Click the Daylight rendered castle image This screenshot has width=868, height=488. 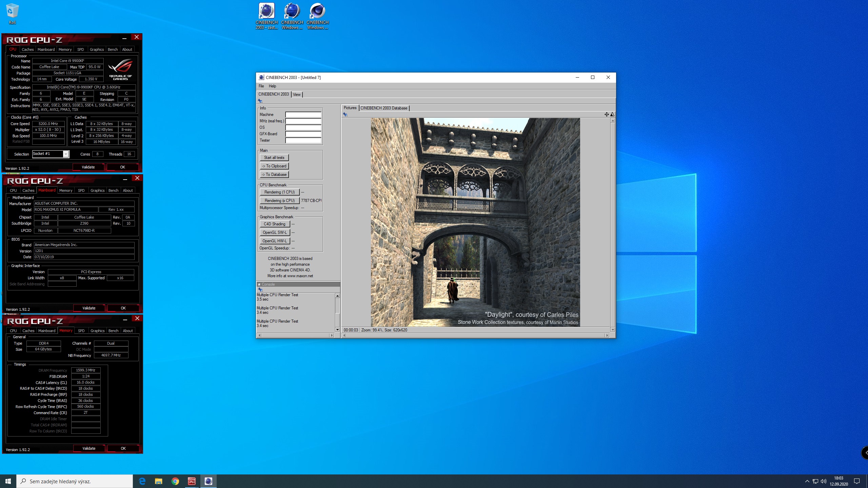[475, 222]
